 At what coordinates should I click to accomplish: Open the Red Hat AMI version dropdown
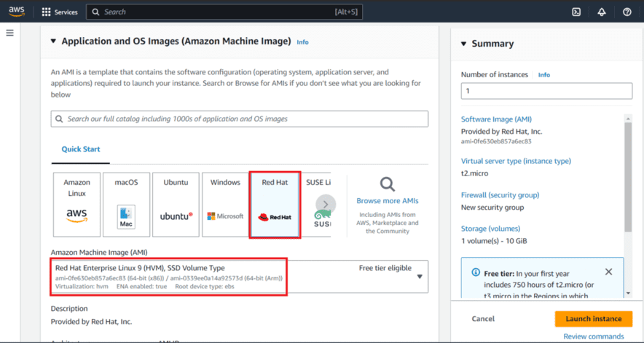pos(419,277)
